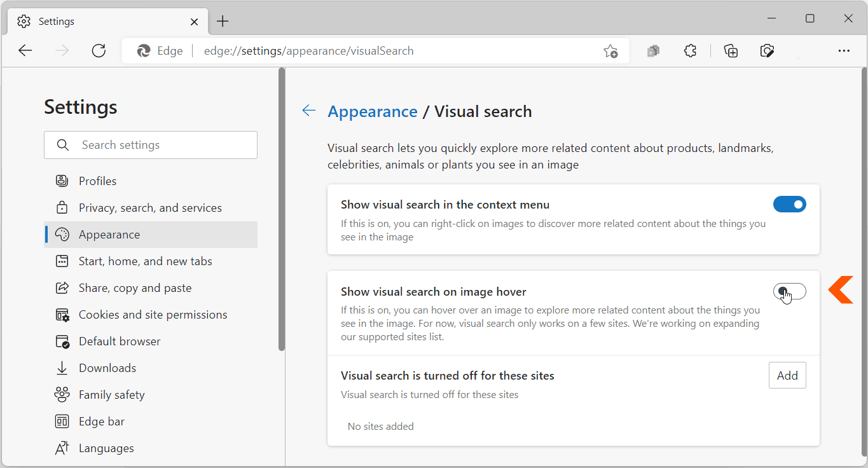Click the 'No sites added' text
This screenshot has height=468, width=868.
pyautogui.click(x=381, y=427)
